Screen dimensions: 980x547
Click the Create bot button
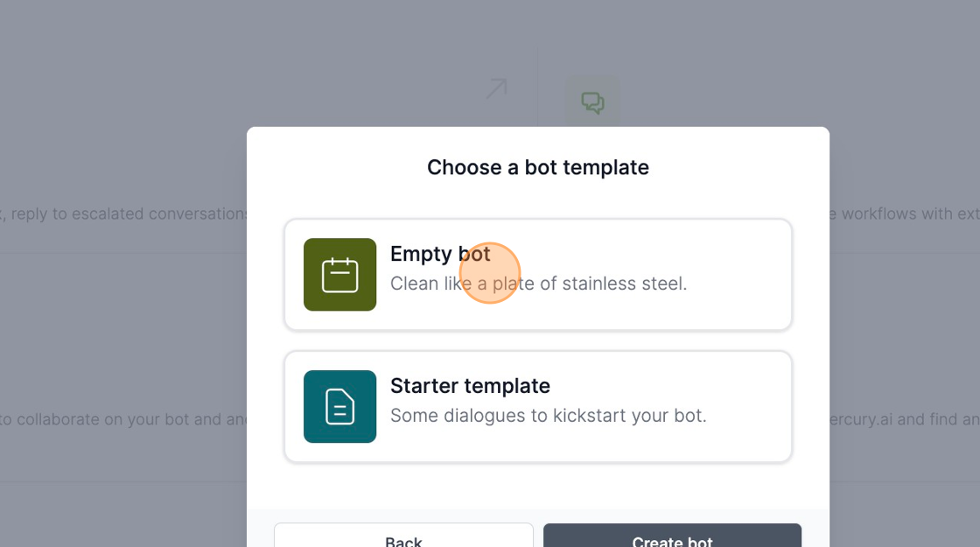(x=672, y=537)
